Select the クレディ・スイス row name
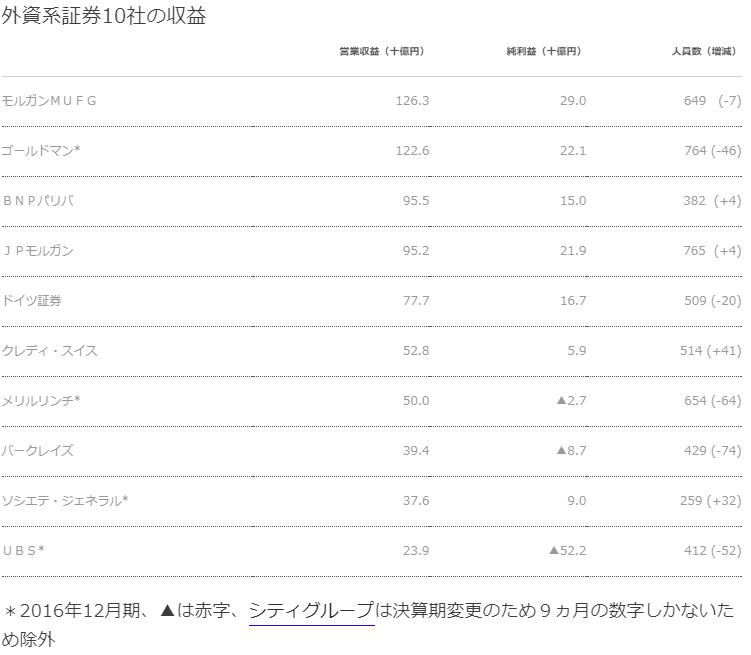Viewport: 751px width, 655px height. 50,351
